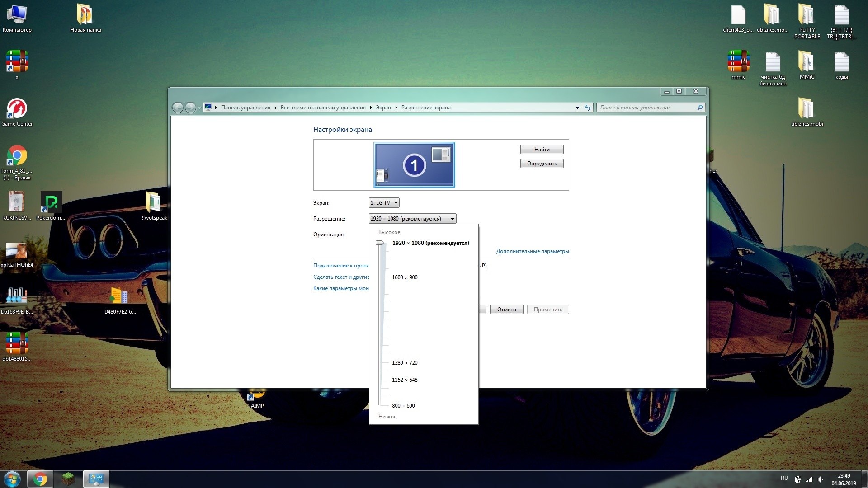Viewport: 868px width, 488px height.
Task: Open the Новая папка folder icon
Action: click(85, 18)
